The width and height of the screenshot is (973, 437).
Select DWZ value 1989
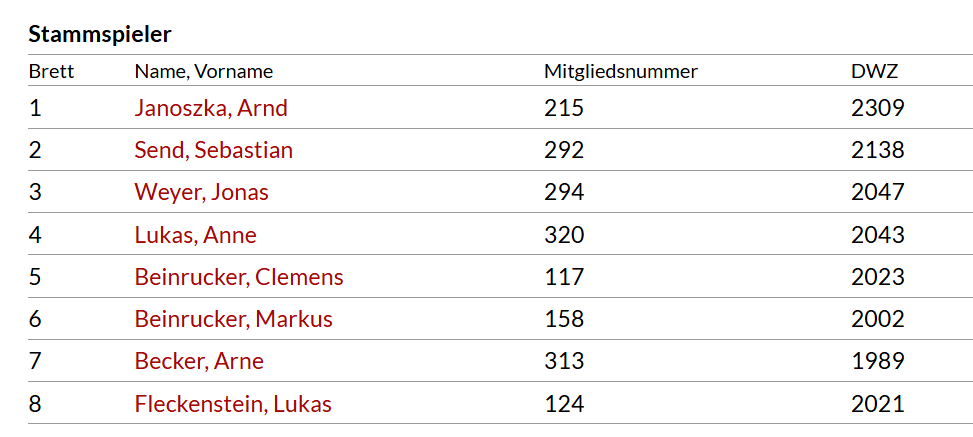coord(877,361)
